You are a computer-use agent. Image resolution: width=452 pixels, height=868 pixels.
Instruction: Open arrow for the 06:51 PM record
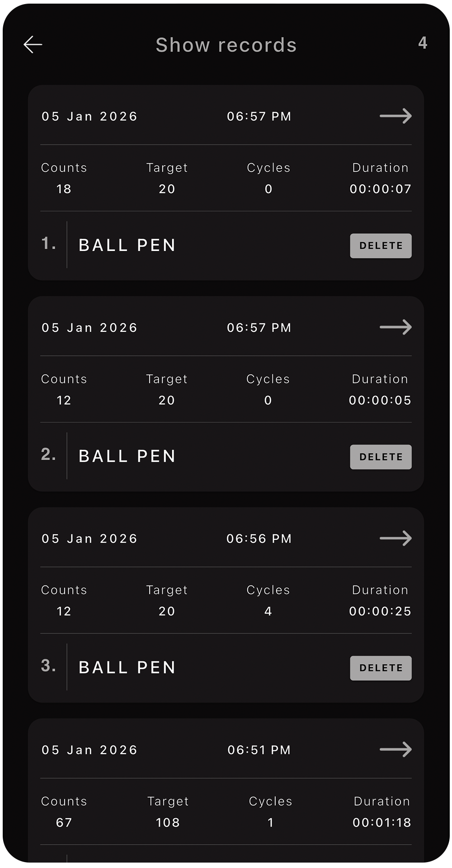click(395, 750)
